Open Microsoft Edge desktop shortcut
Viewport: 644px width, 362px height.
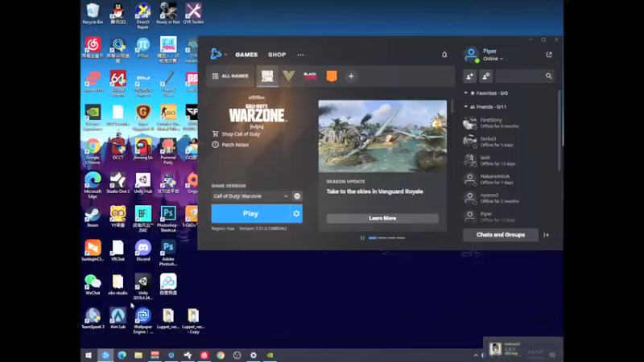[x=93, y=186]
